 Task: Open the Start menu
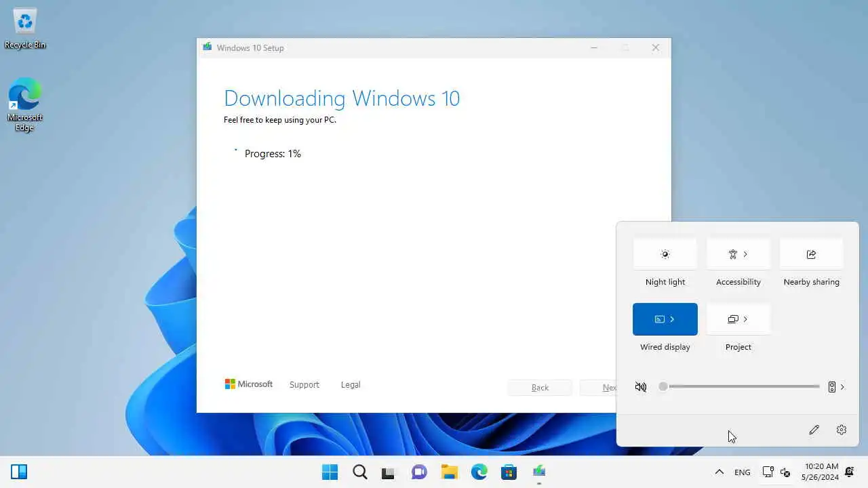click(x=330, y=472)
